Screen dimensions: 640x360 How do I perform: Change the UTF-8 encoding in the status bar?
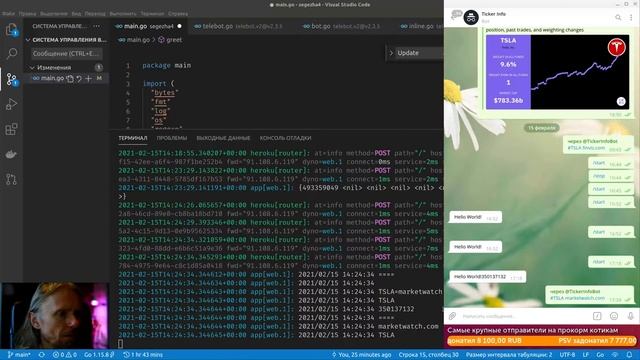(567, 355)
